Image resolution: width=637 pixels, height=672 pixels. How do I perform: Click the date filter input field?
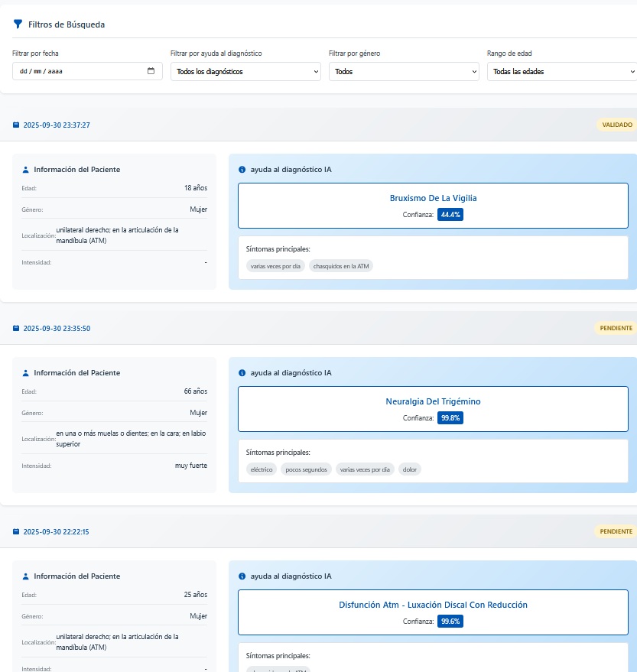(76, 71)
